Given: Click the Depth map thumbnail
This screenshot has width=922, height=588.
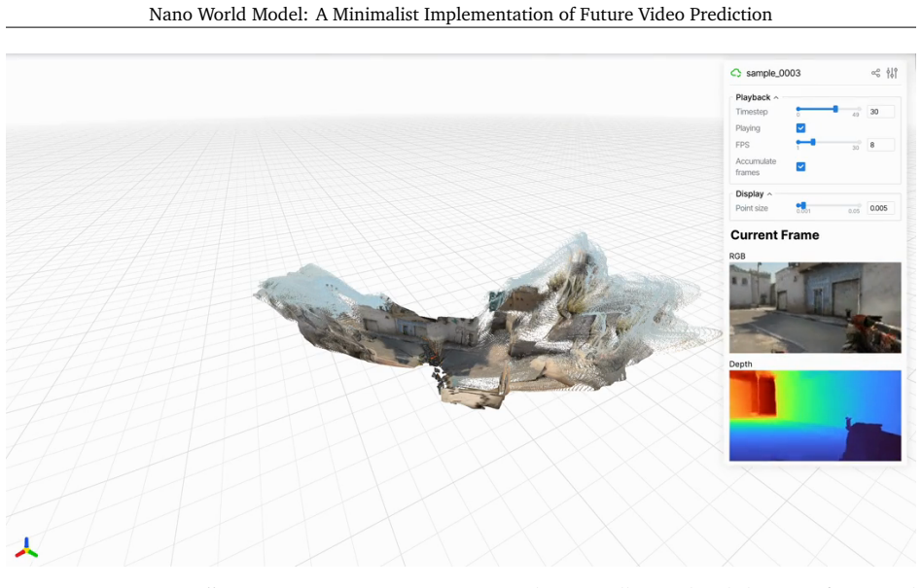Looking at the screenshot, I should tap(815, 415).
